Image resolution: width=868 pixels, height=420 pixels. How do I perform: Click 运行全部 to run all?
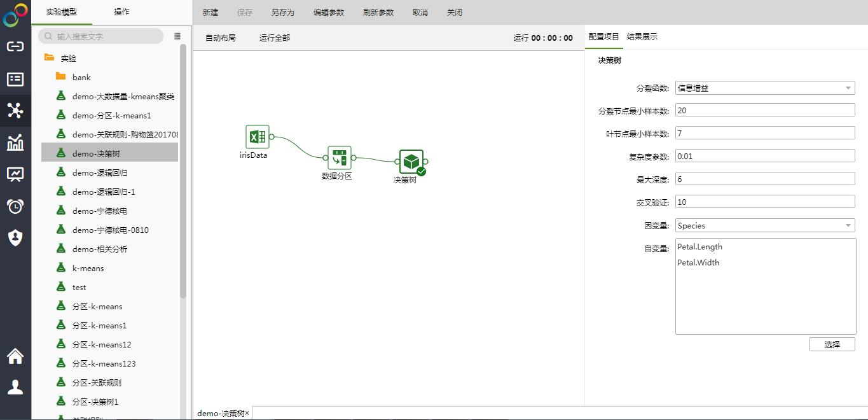click(274, 38)
